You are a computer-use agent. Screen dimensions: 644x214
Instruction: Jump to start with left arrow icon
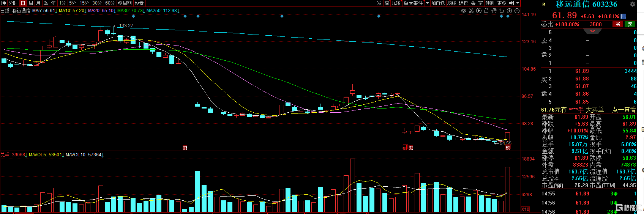point(4,3)
